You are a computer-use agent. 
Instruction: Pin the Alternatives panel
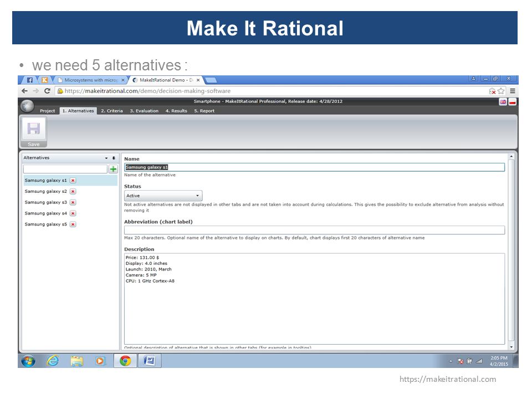coord(114,158)
